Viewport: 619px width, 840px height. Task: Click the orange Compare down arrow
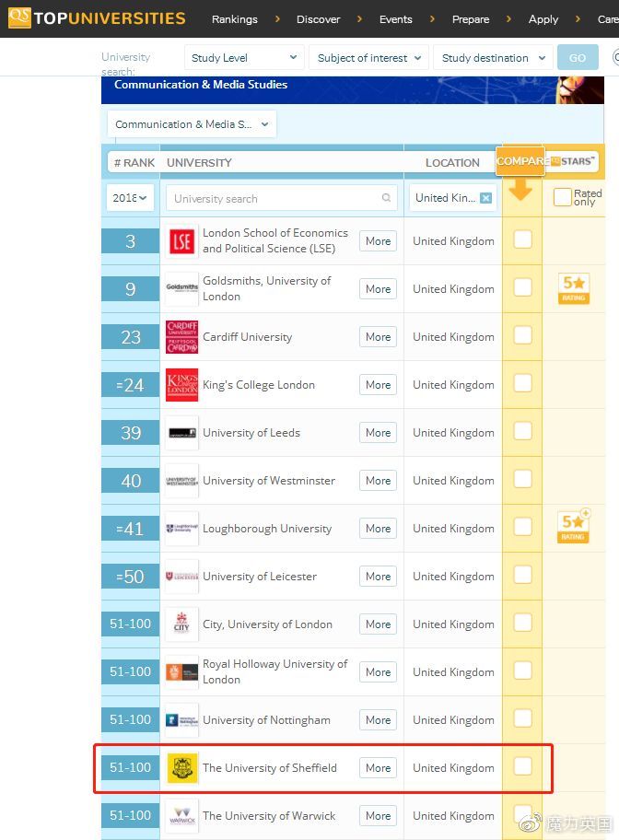tap(520, 190)
